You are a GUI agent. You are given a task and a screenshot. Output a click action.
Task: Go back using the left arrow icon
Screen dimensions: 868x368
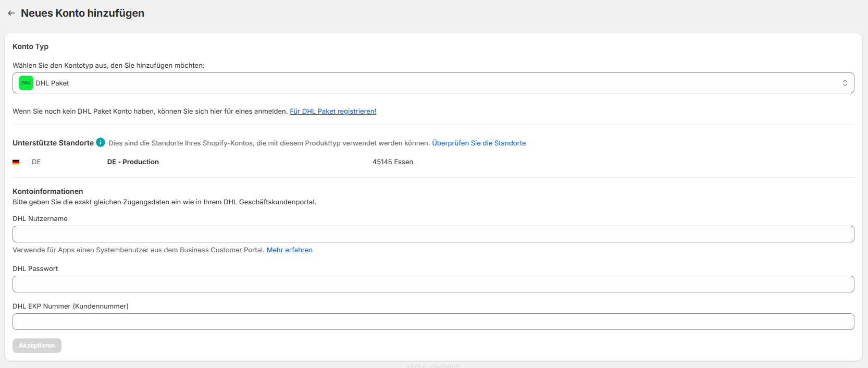(x=11, y=13)
